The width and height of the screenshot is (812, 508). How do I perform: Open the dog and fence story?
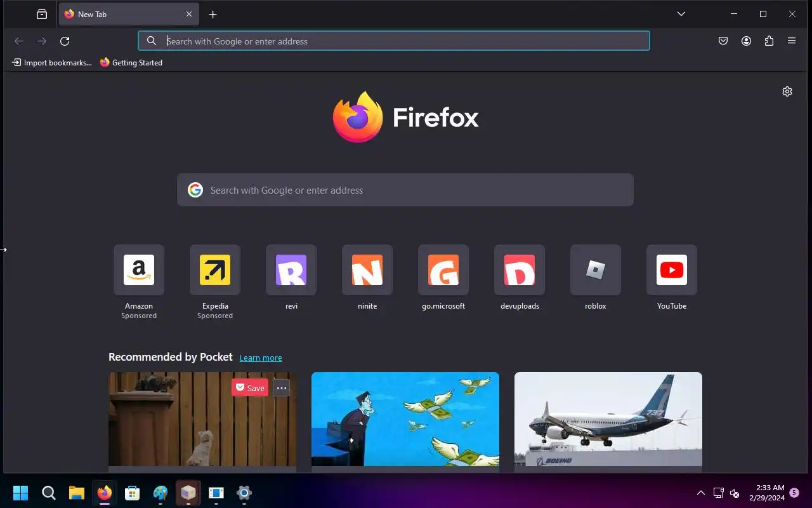[202, 422]
